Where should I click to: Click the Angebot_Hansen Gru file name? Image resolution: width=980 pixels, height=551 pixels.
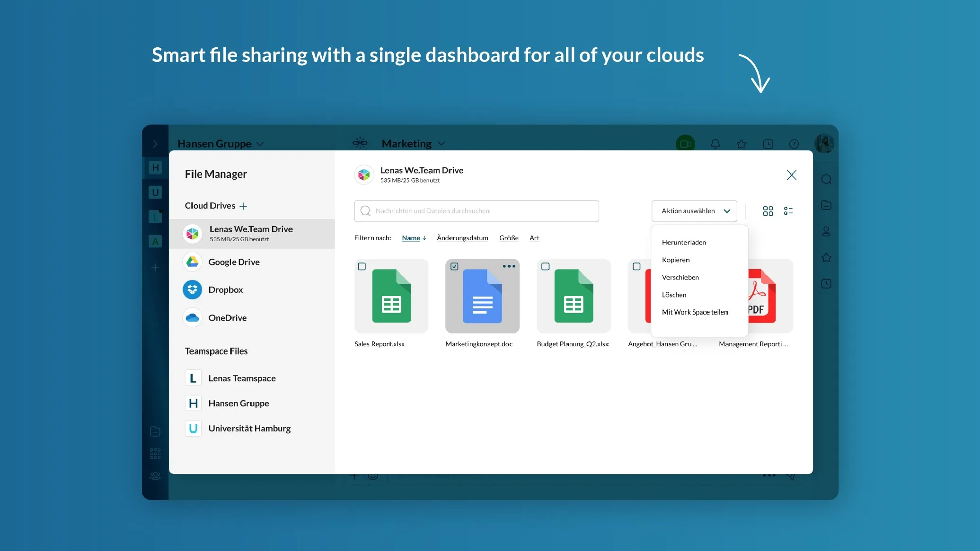(662, 344)
